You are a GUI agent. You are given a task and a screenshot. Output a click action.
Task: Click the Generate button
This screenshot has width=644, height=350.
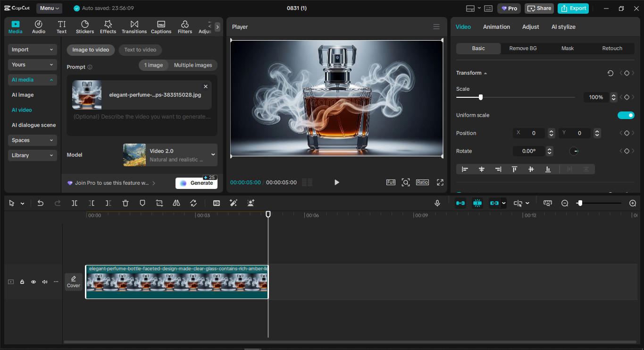point(196,183)
